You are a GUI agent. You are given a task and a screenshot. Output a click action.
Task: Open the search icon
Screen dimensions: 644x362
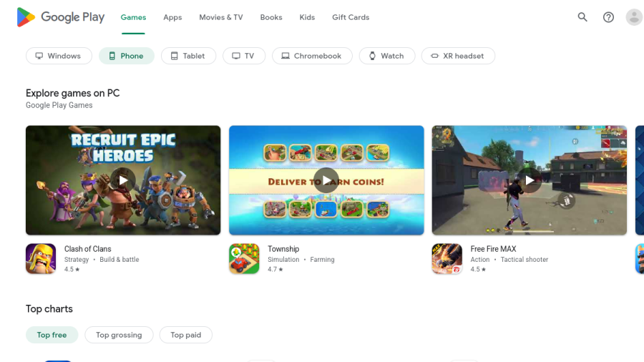pyautogui.click(x=582, y=17)
